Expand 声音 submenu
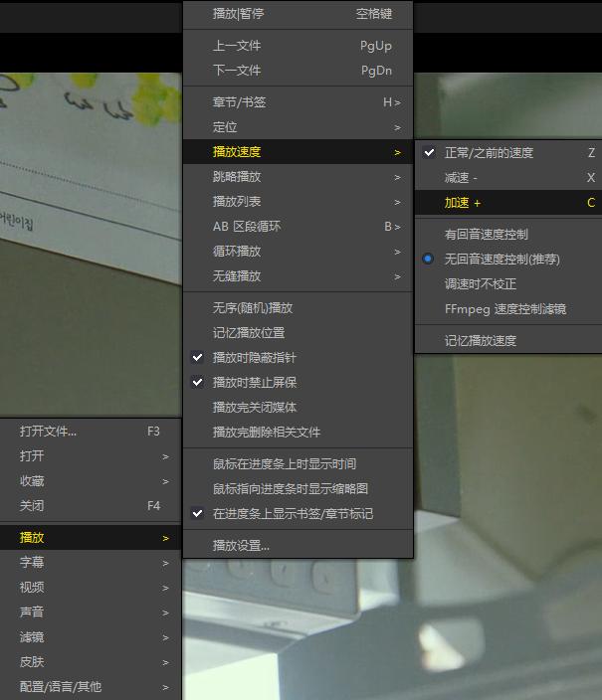Image resolution: width=602 pixels, height=700 pixels. [91, 612]
